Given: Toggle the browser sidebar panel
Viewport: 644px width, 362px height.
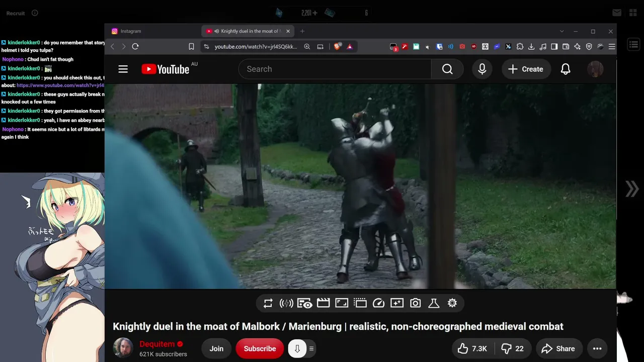Looking at the screenshot, I should pos(554,47).
